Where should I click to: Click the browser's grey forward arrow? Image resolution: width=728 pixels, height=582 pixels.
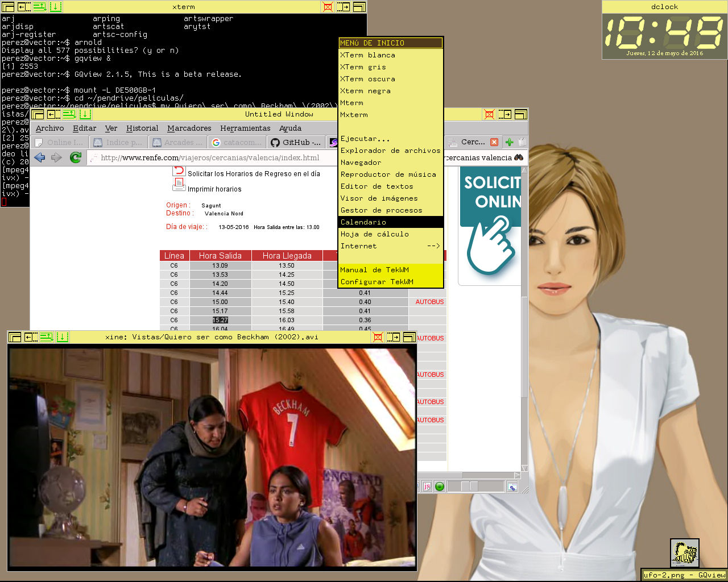pos(56,157)
